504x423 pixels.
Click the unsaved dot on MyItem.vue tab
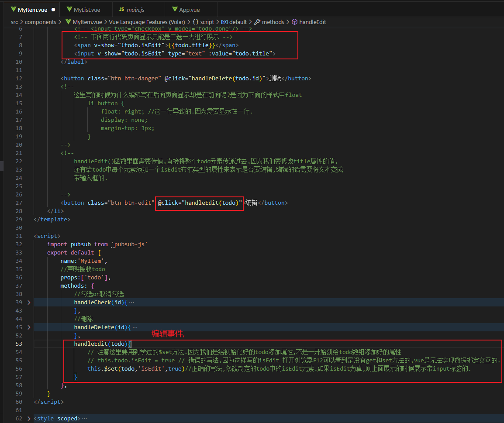coord(53,10)
